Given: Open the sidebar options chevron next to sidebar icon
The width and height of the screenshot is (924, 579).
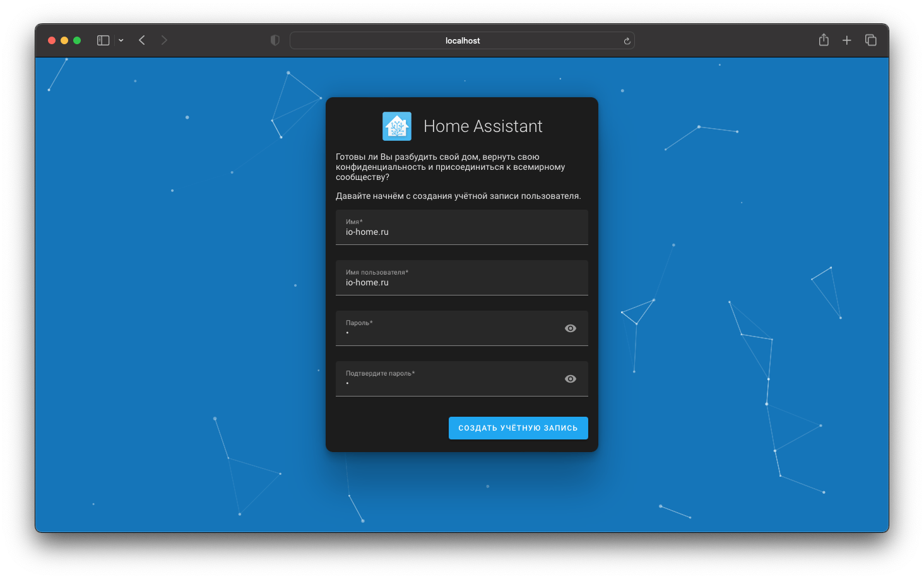Looking at the screenshot, I should (x=121, y=40).
